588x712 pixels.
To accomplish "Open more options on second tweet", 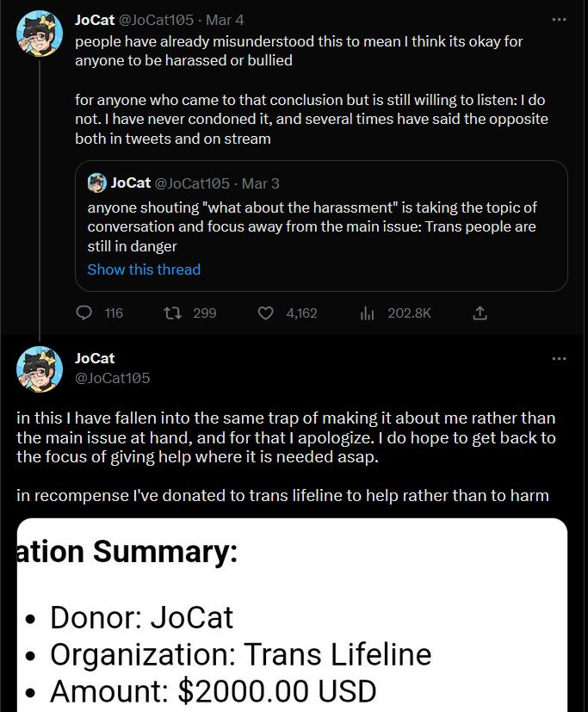I will point(560,358).
